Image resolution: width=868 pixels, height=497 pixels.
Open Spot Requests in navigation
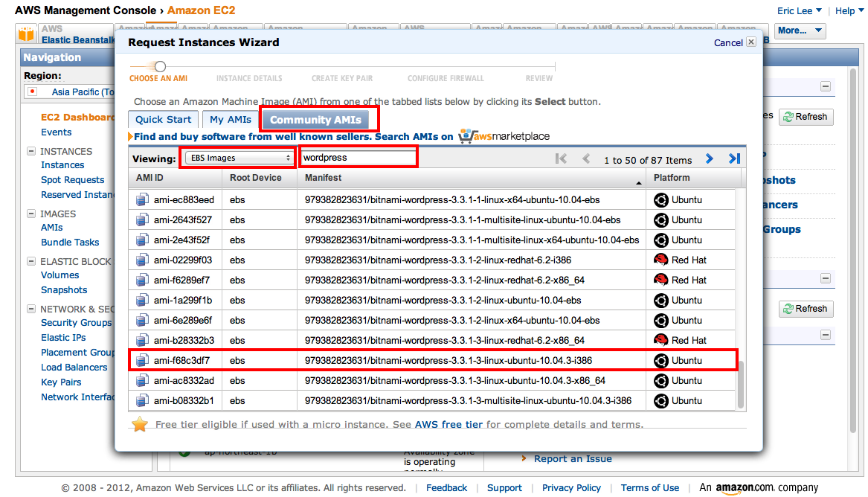72,180
